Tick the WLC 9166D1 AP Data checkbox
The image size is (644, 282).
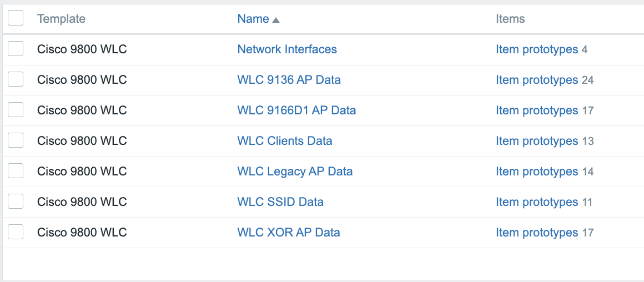click(16, 110)
